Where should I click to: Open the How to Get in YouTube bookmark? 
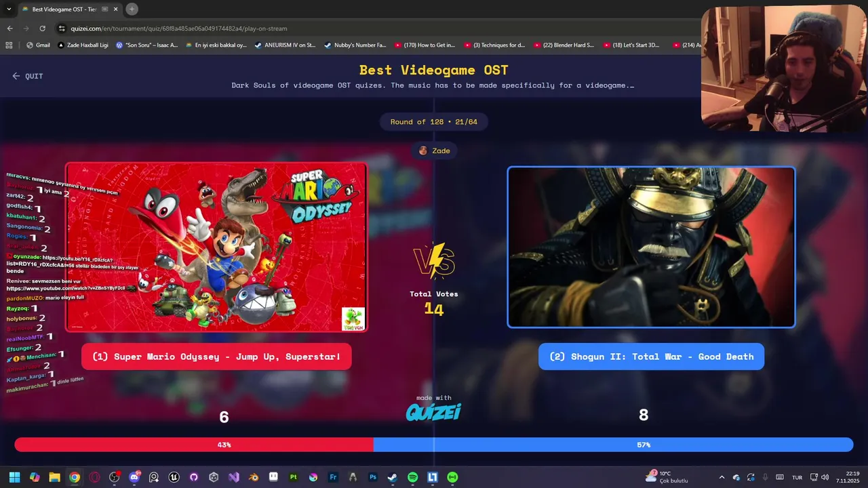point(425,45)
